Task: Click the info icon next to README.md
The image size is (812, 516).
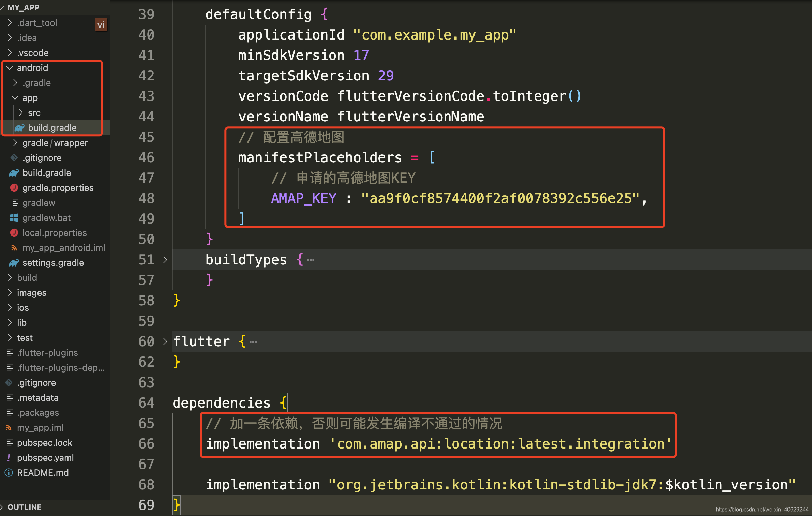Action: (8, 473)
